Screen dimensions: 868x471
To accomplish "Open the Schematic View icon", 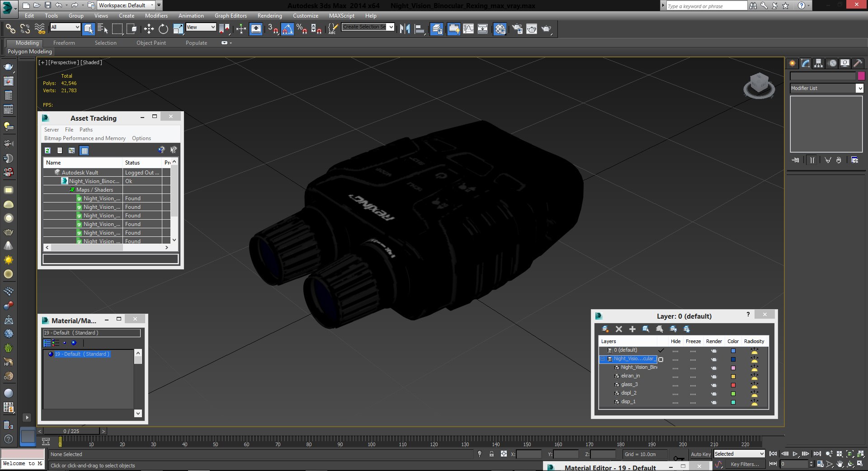I will [x=483, y=29].
